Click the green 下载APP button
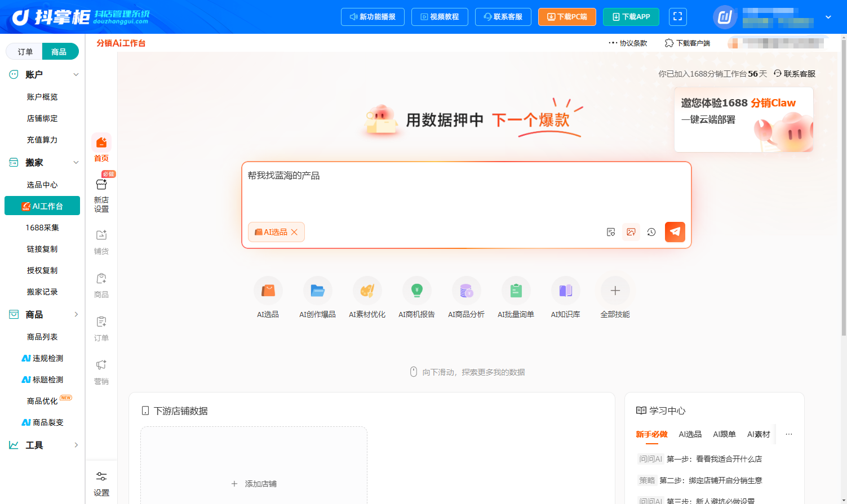 (x=631, y=17)
